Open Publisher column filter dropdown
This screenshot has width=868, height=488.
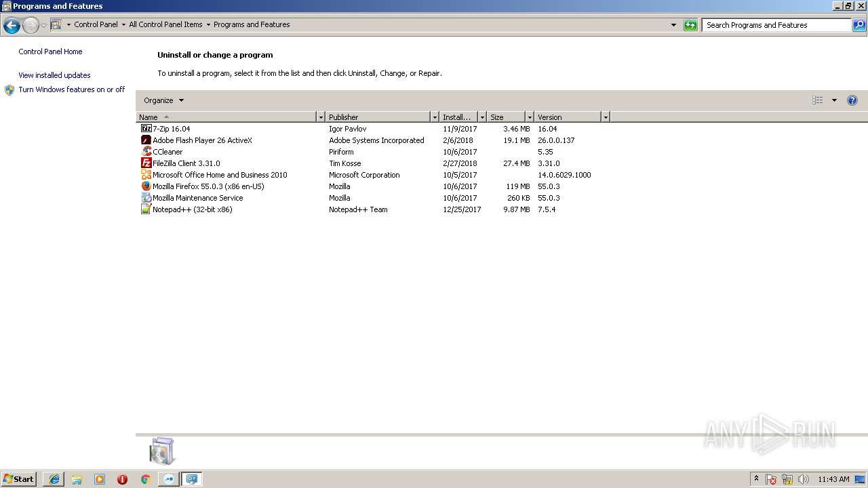[435, 117]
